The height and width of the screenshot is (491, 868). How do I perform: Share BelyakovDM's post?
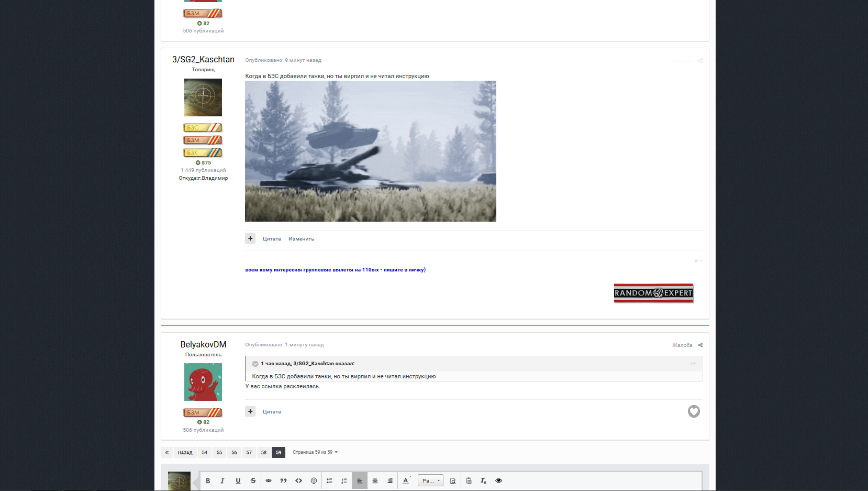point(700,345)
